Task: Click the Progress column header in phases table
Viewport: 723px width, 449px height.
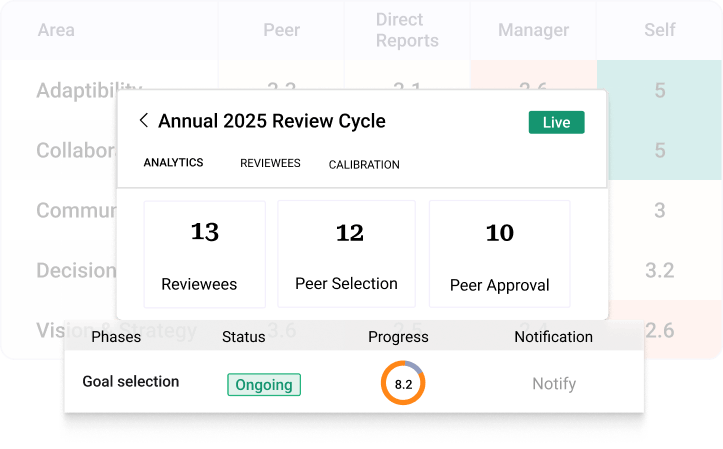Action: [398, 337]
